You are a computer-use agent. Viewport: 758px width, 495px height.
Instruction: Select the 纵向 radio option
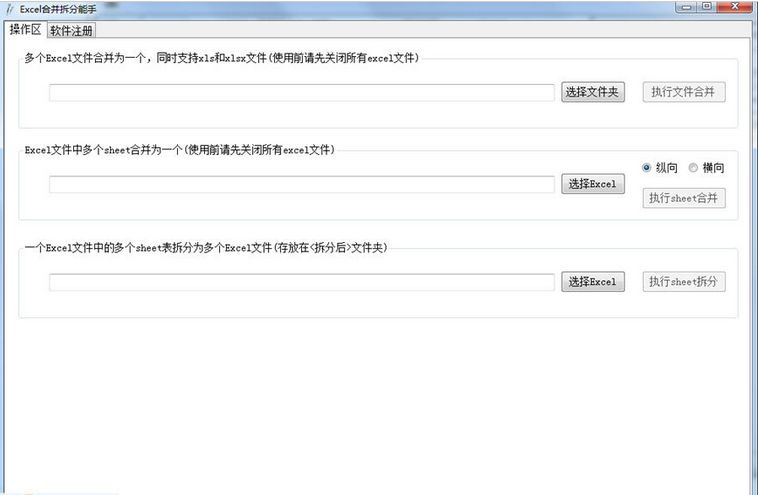pyautogui.click(x=660, y=168)
